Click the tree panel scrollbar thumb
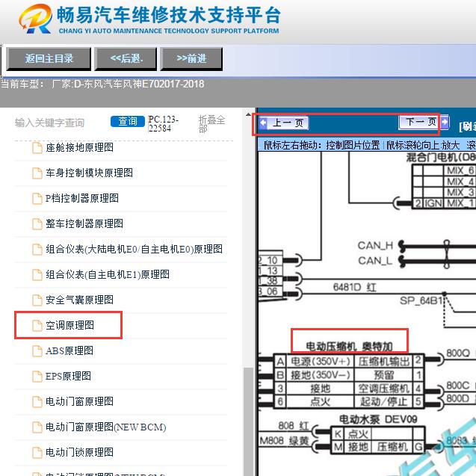 pos(249,421)
